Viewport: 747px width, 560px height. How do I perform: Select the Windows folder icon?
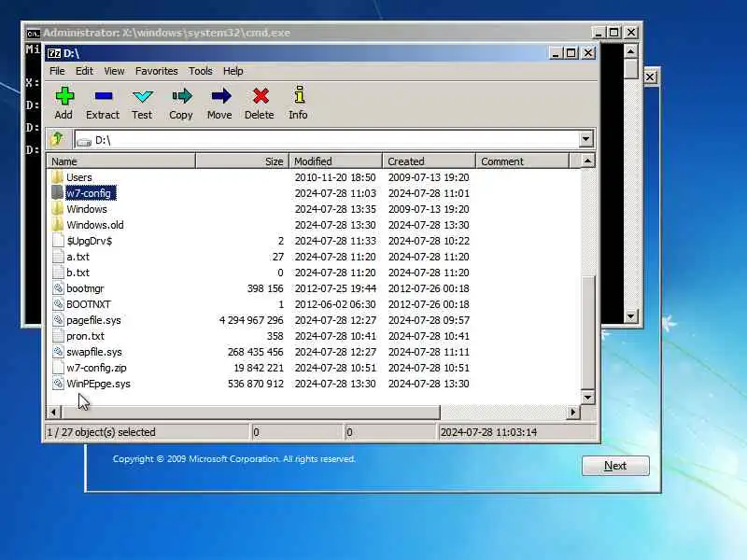(58, 208)
